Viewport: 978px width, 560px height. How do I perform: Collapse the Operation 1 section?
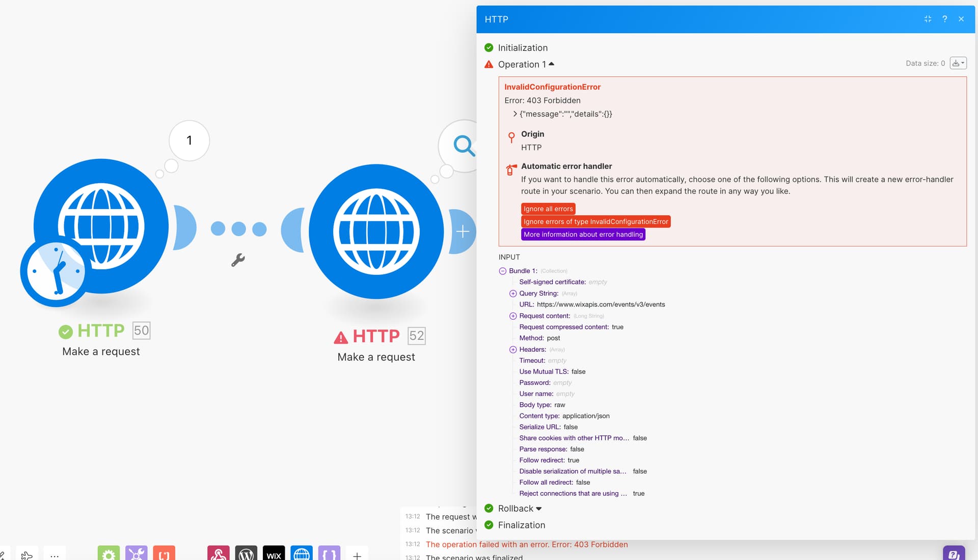coord(551,64)
